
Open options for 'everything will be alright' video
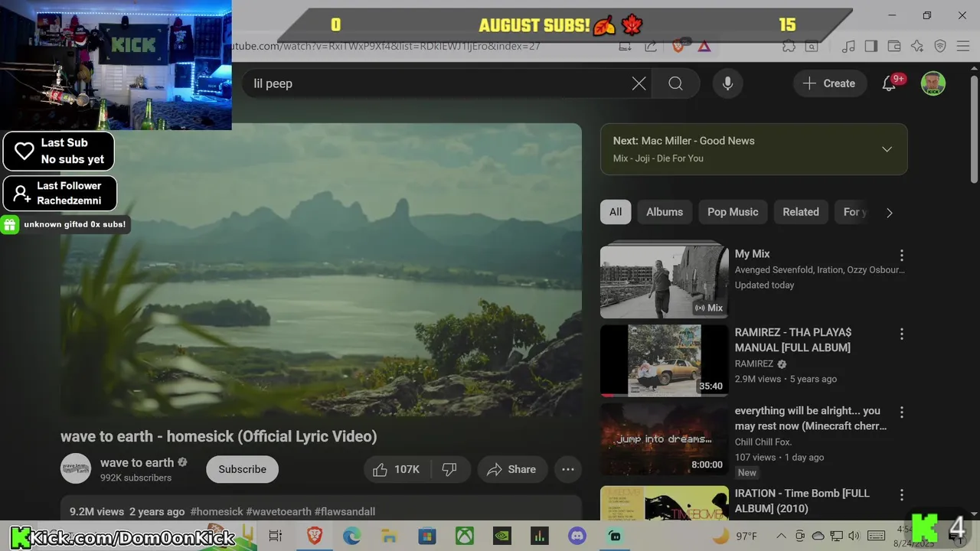pyautogui.click(x=901, y=412)
